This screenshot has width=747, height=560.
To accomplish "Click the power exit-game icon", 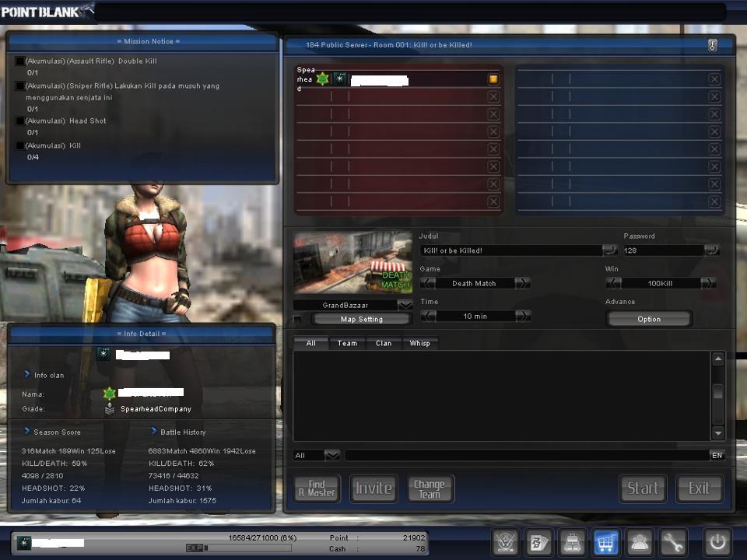I will pyautogui.click(x=717, y=542).
